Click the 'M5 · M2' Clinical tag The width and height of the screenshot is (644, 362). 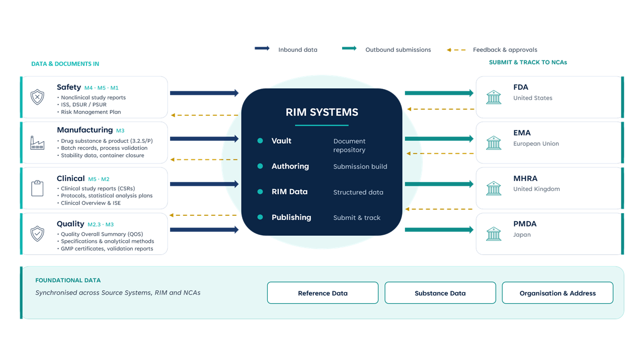(x=99, y=179)
